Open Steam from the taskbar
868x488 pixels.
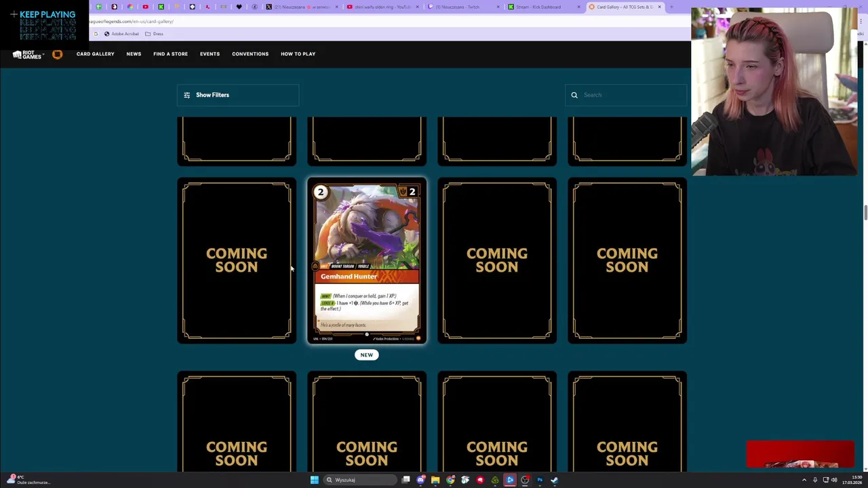point(555,480)
